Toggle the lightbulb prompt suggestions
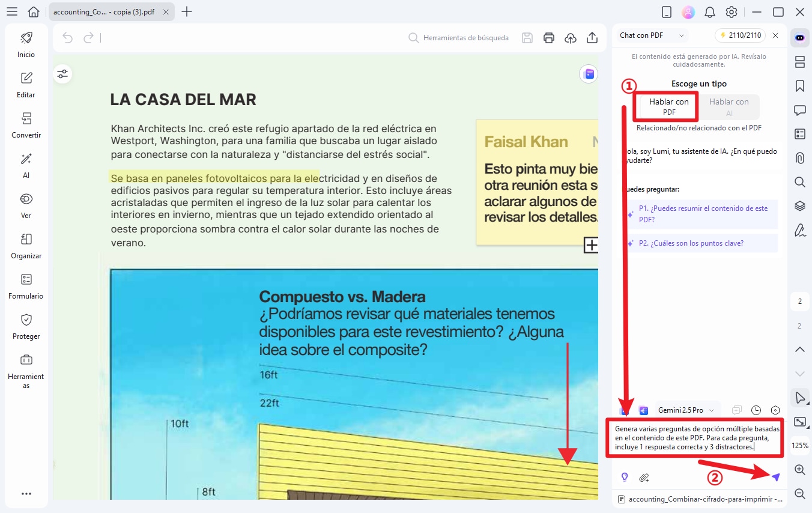Image resolution: width=812 pixels, height=513 pixels. pyautogui.click(x=624, y=477)
